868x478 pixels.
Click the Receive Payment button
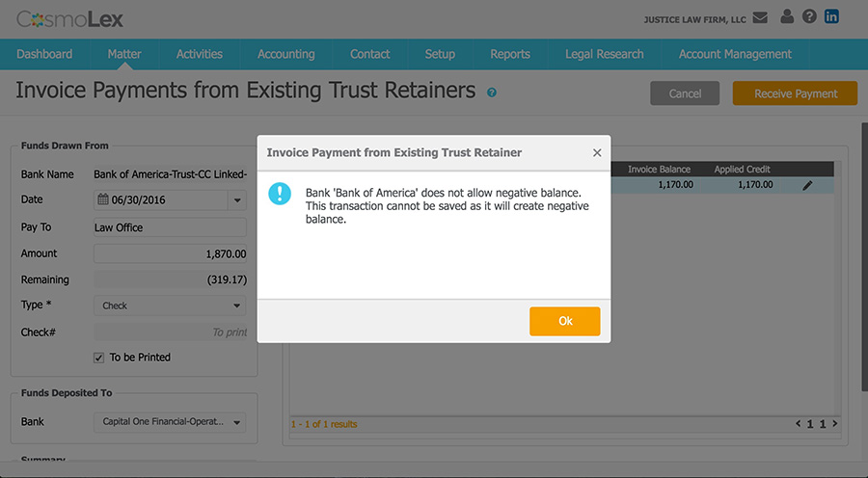tap(795, 93)
